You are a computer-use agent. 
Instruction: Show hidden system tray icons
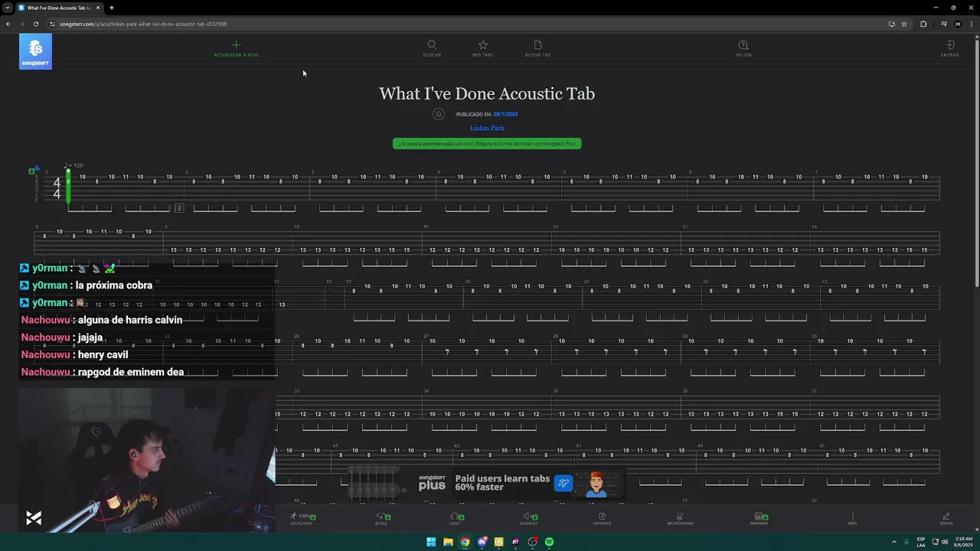point(893,542)
